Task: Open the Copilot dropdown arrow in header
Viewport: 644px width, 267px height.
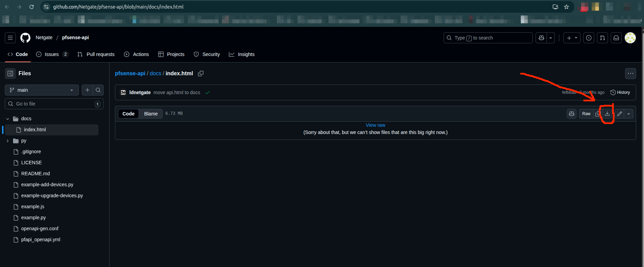Action: tap(551, 38)
